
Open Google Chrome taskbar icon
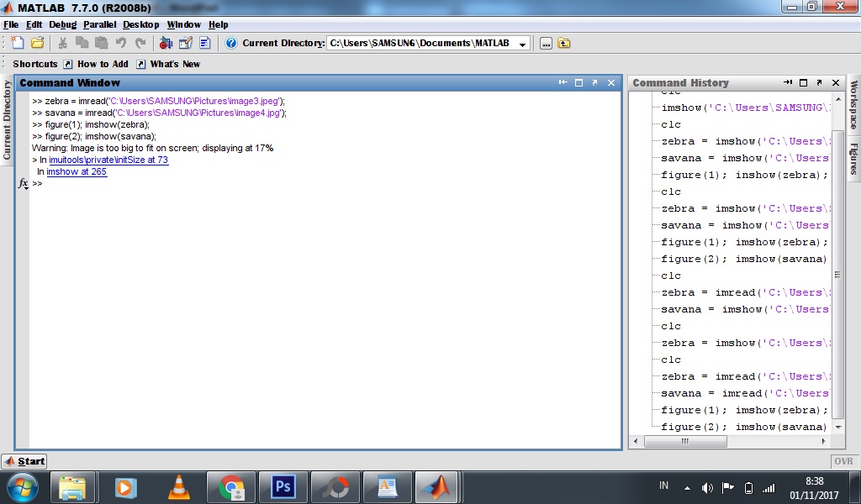[231, 487]
